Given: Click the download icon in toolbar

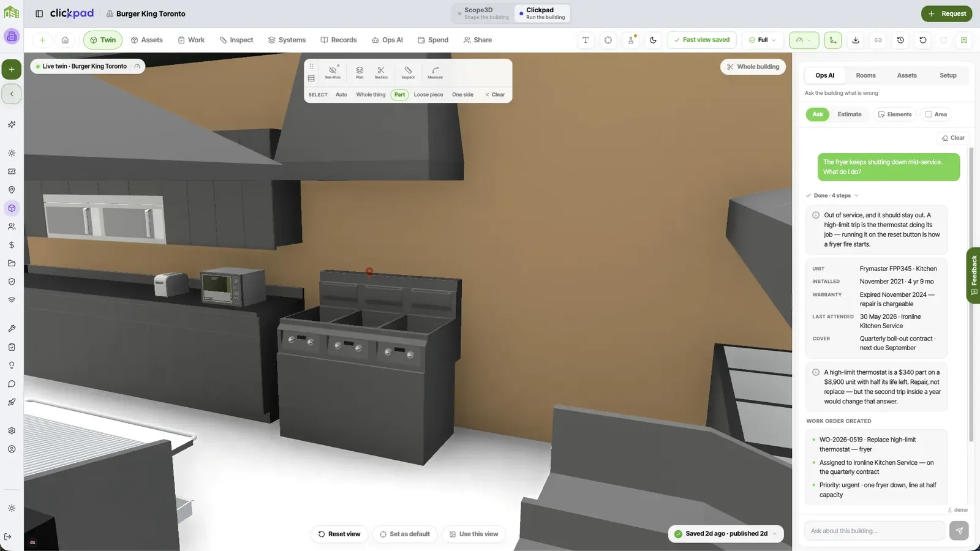Looking at the screenshot, I should pos(856,40).
